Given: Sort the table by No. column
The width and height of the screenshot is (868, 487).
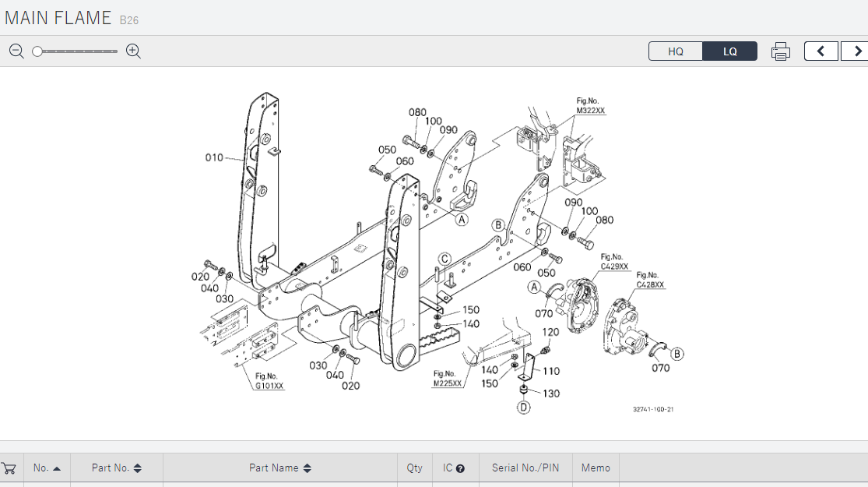Looking at the screenshot, I should pyautogui.click(x=47, y=468).
